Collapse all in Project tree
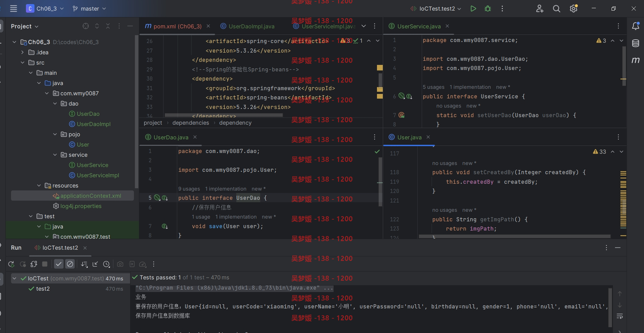The width and height of the screenshot is (644, 333). coord(108,26)
